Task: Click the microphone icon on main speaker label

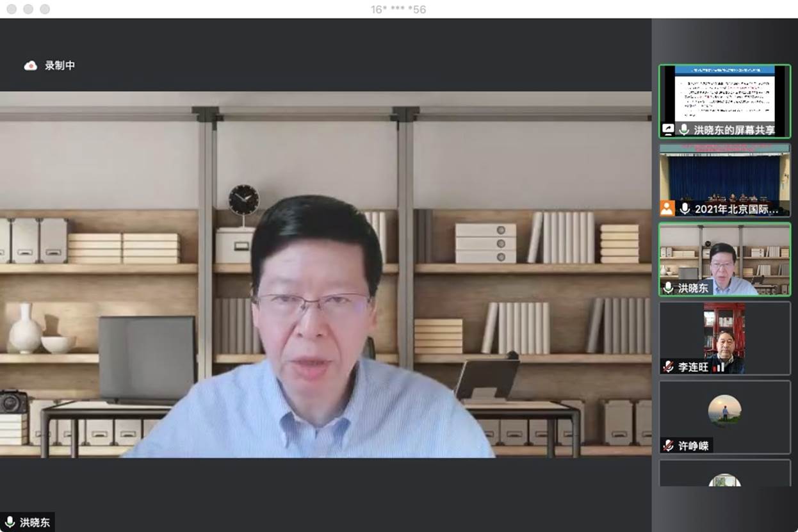Action: [10, 522]
